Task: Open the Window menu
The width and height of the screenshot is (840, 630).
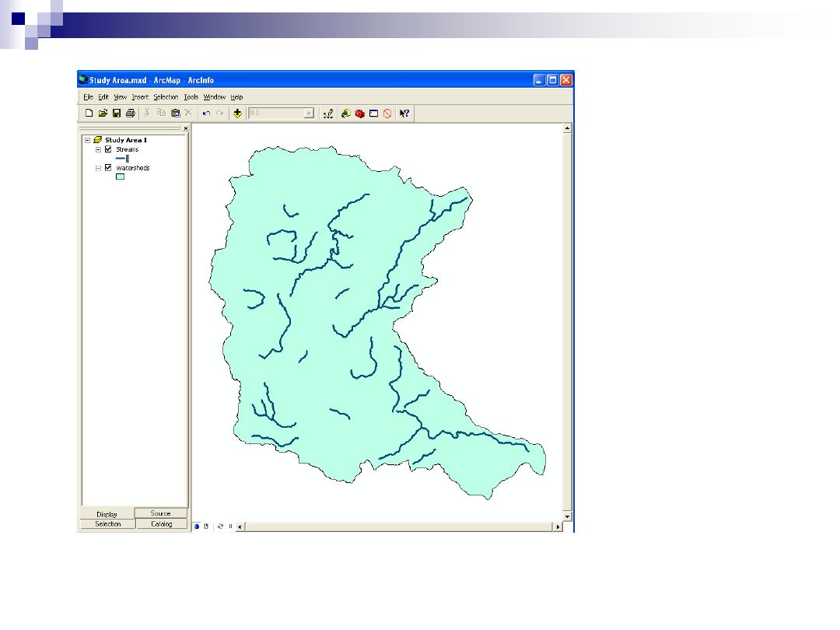Action: pyautogui.click(x=215, y=97)
